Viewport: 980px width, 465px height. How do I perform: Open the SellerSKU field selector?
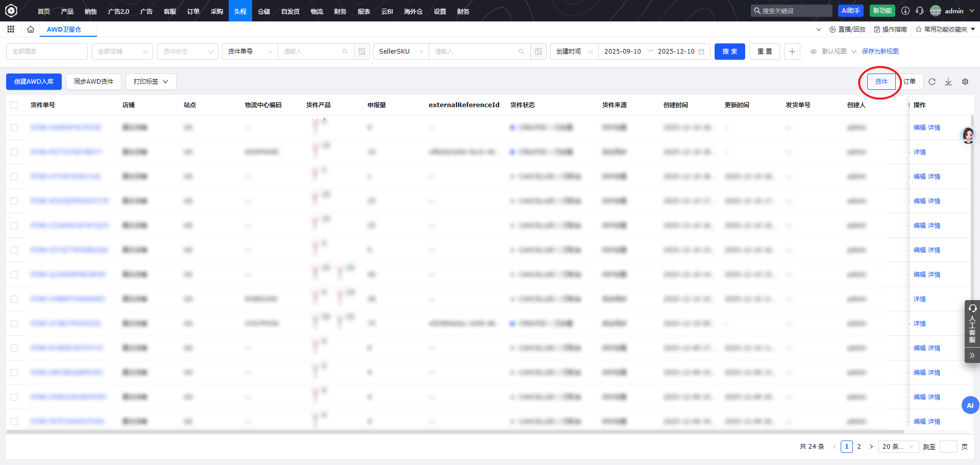[401, 52]
